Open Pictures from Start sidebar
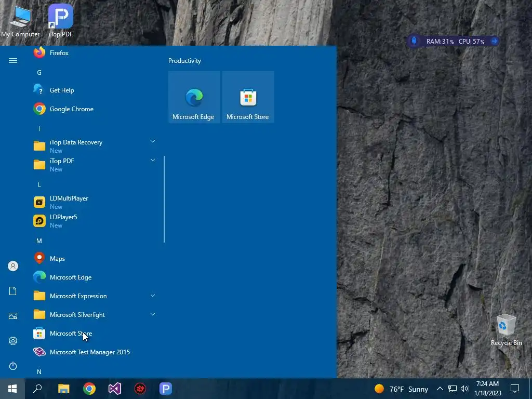This screenshot has height=399, width=532. 13,316
